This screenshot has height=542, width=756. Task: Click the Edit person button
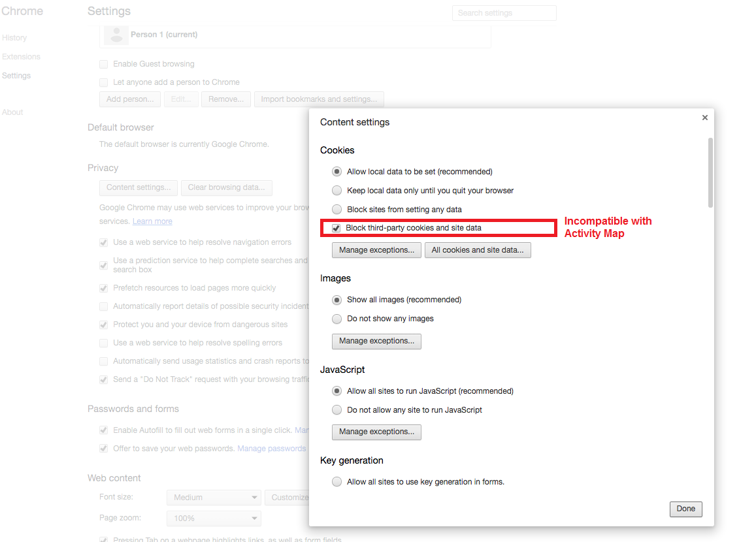181,99
